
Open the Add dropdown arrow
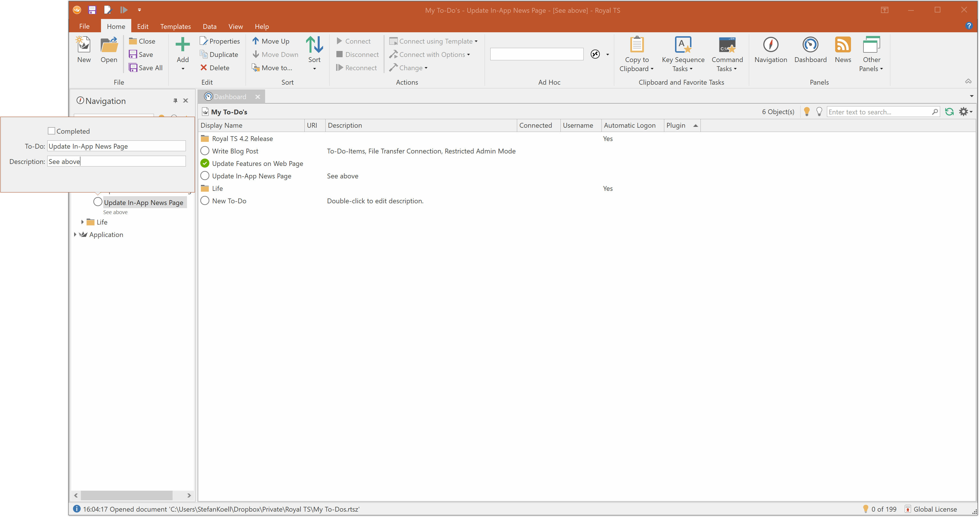(182, 69)
